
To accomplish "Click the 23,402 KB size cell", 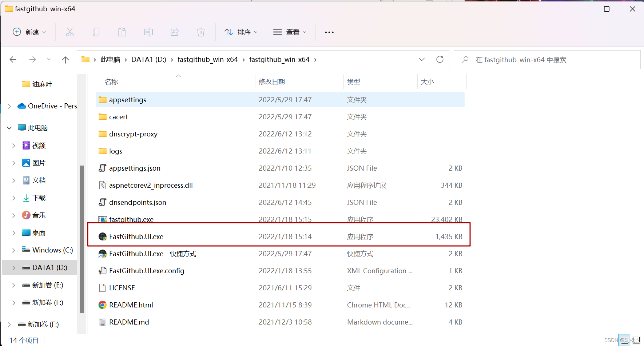I will click(x=447, y=219).
